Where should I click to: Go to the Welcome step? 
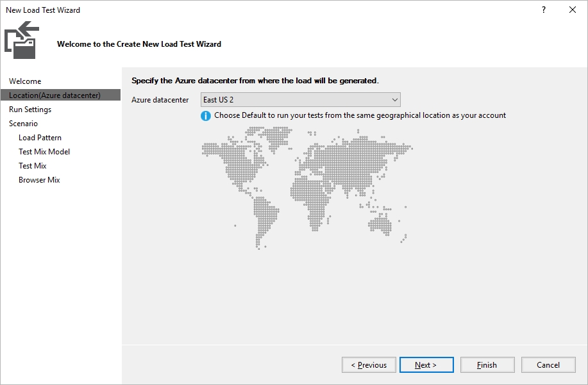click(x=25, y=81)
